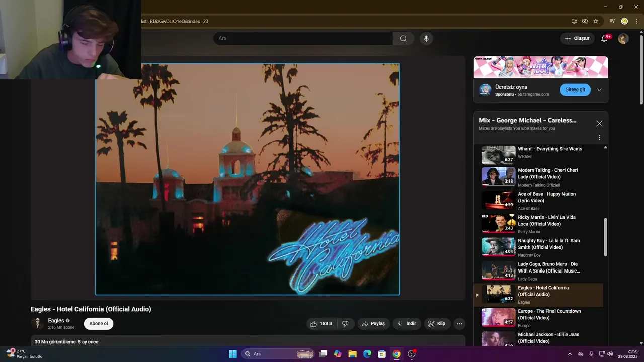Click the ad sponsor logo icon
The height and width of the screenshot is (362, 644).
coord(486,90)
